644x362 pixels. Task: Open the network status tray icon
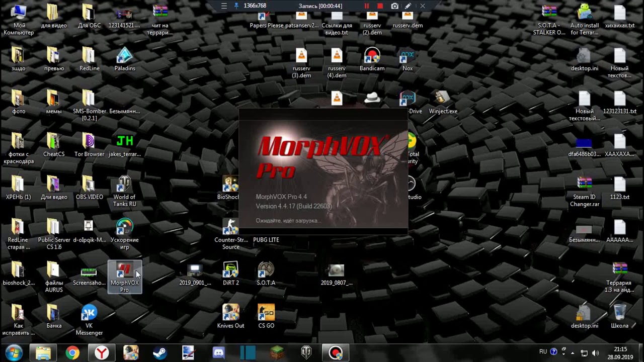[x=584, y=353]
